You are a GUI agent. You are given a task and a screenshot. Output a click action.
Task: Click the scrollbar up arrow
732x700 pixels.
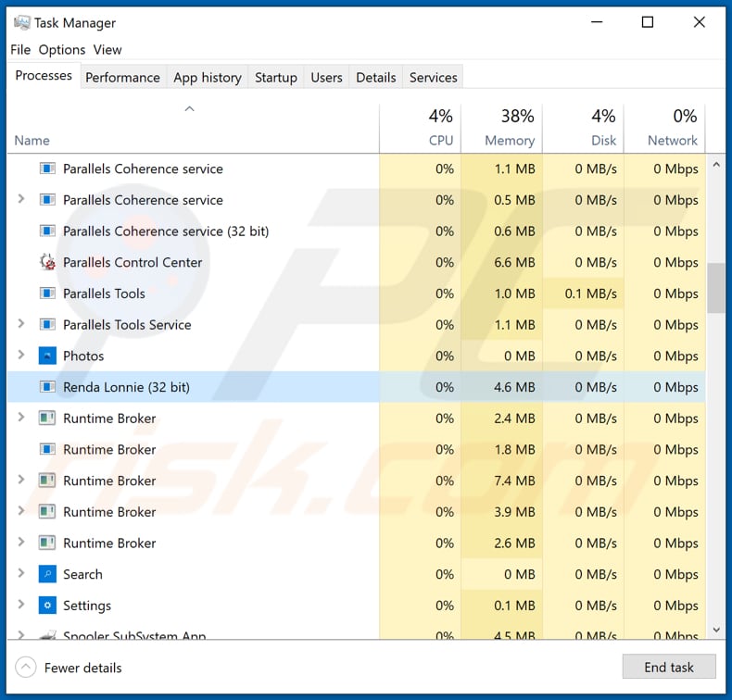click(x=716, y=164)
